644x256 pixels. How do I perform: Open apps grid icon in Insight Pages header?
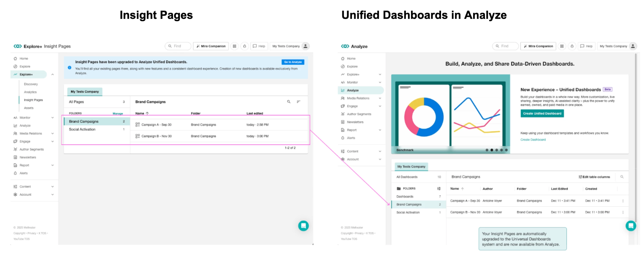click(x=234, y=46)
